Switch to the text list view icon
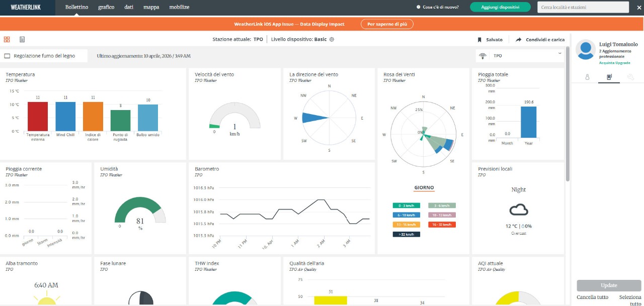The width and height of the screenshot is (644, 306). click(x=22, y=39)
